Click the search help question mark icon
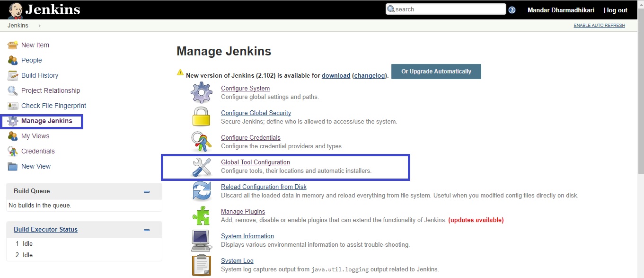644x278 pixels. (512, 9)
